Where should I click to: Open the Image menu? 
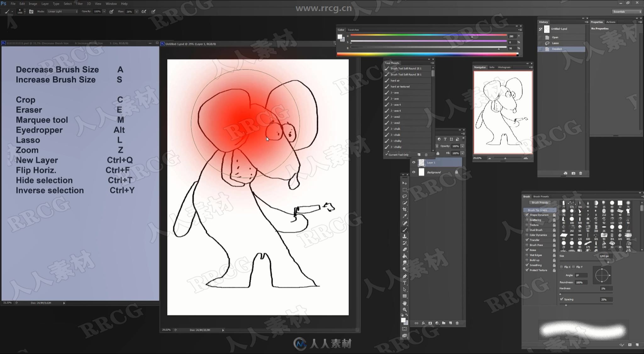pos(33,3)
